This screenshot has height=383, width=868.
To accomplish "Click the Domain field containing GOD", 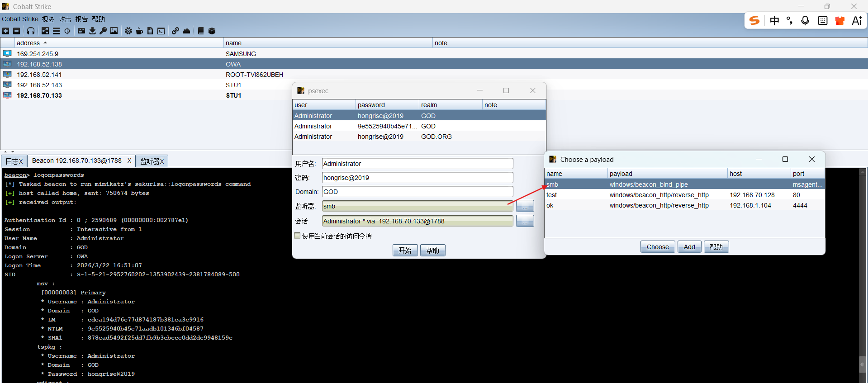I will pos(417,192).
